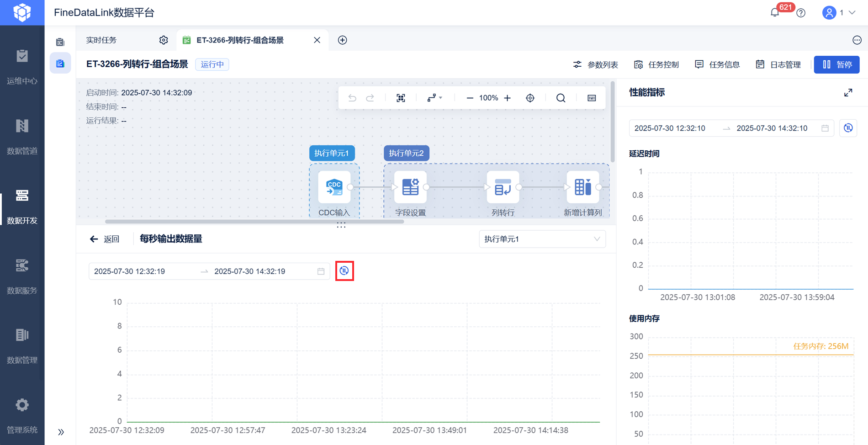868x445 pixels.
Task: Click the fit-to-screen canvas icon
Action: [x=401, y=98]
